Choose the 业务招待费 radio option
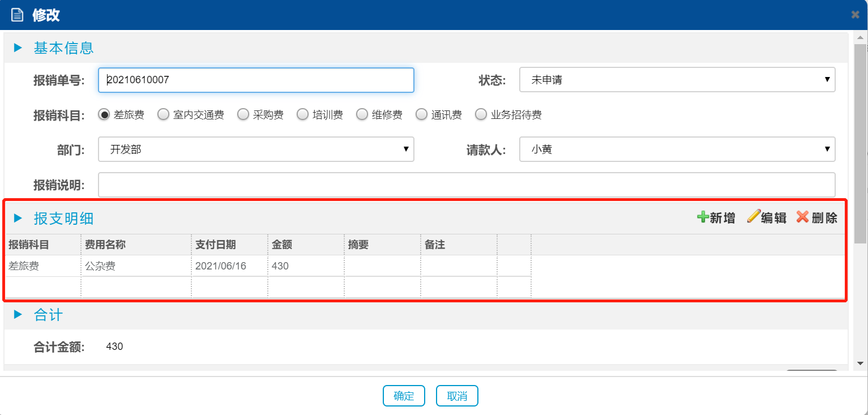The image size is (868, 415). (x=481, y=114)
